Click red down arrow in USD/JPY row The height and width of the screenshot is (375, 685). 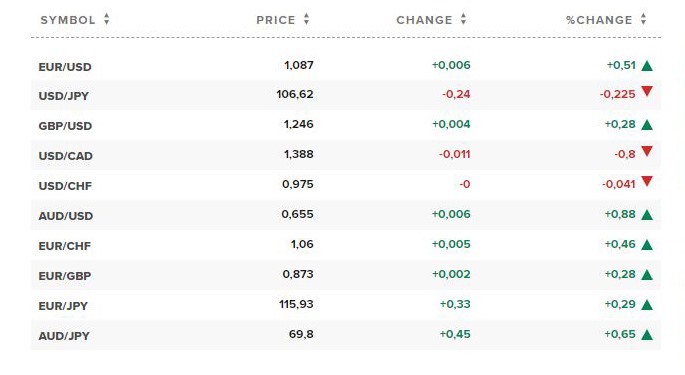click(647, 91)
